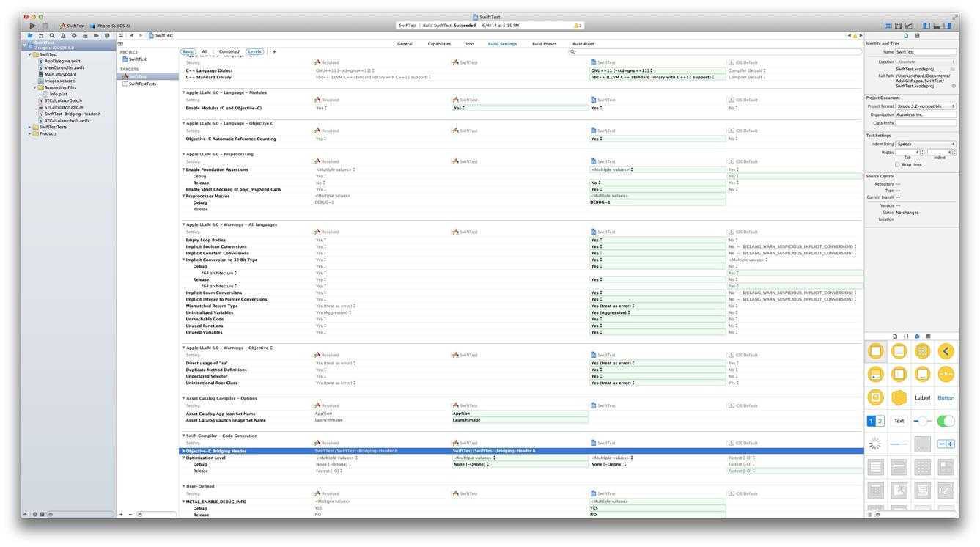Open the Build Rules tab
This screenshot has height=547, width=980.
tap(583, 43)
